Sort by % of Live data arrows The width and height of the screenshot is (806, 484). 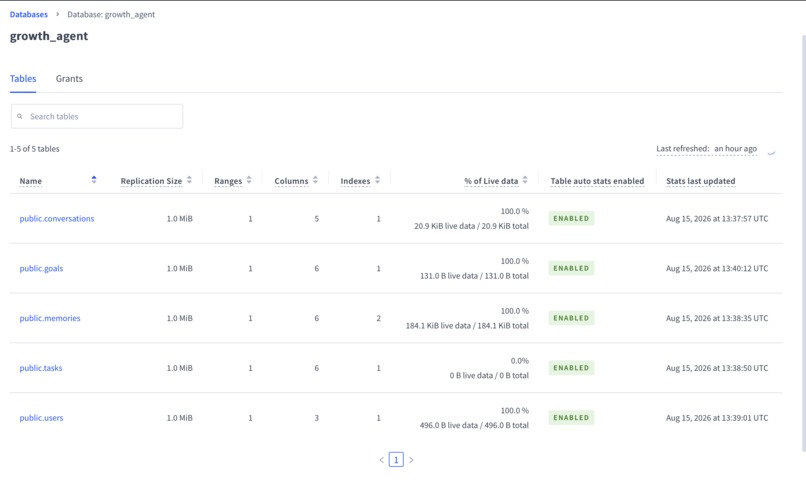pos(525,180)
